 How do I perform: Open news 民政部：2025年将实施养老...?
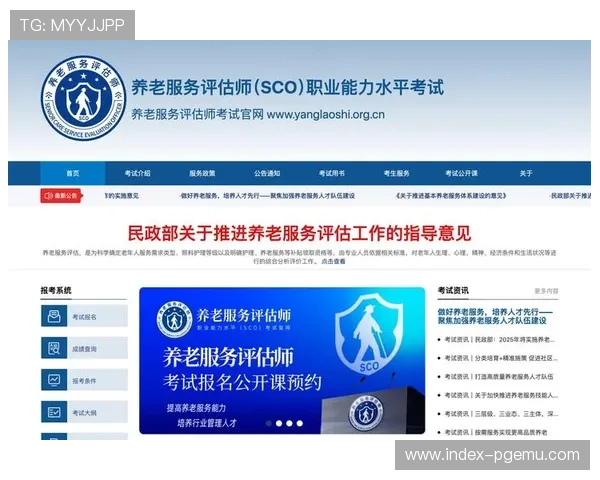click(x=499, y=340)
